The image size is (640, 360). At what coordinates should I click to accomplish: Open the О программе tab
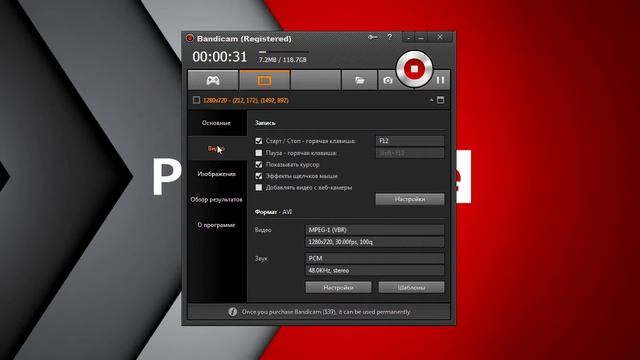tap(217, 225)
